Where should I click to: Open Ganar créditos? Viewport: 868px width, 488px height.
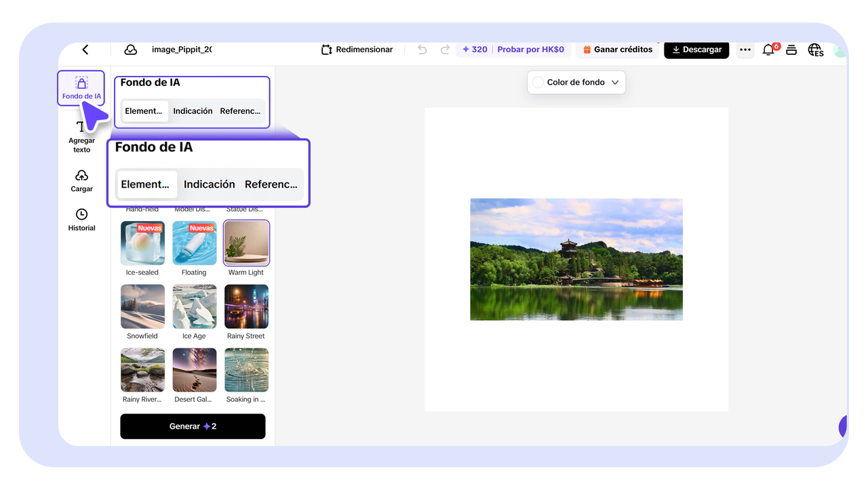618,49
